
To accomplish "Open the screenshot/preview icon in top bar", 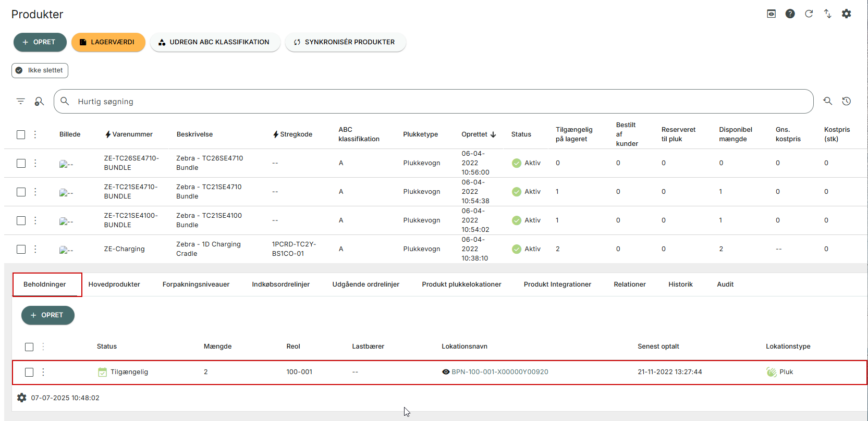I will pyautogui.click(x=771, y=14).
